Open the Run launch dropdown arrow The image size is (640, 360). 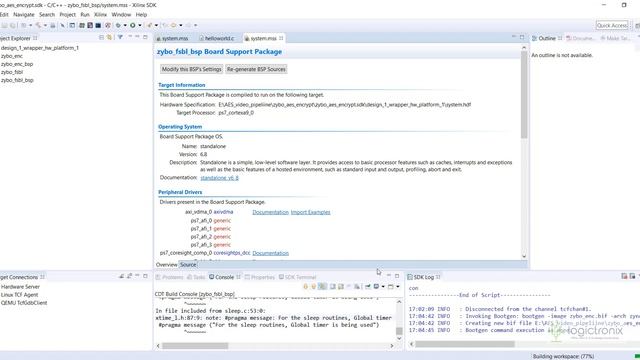pyautogui.click(x=140, y=25)
